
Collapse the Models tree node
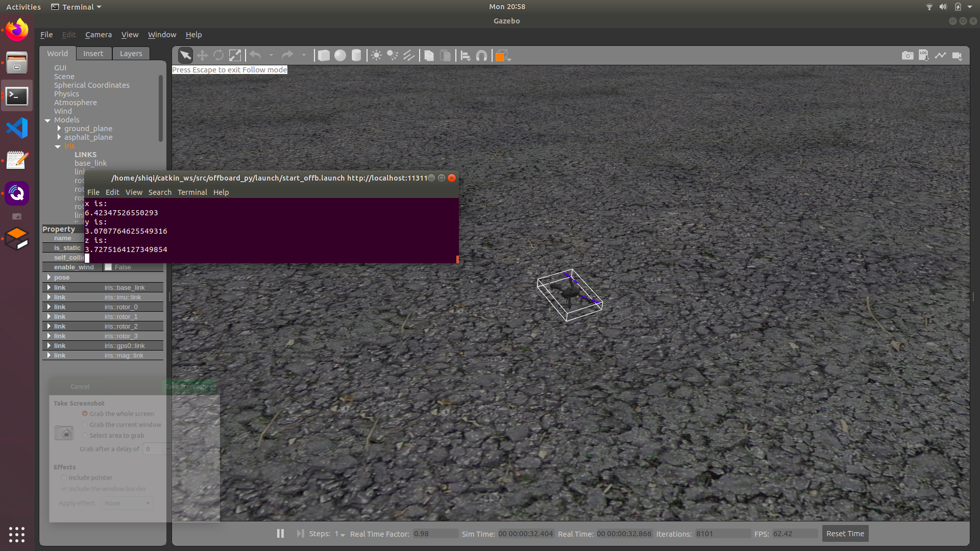[47, 120]
